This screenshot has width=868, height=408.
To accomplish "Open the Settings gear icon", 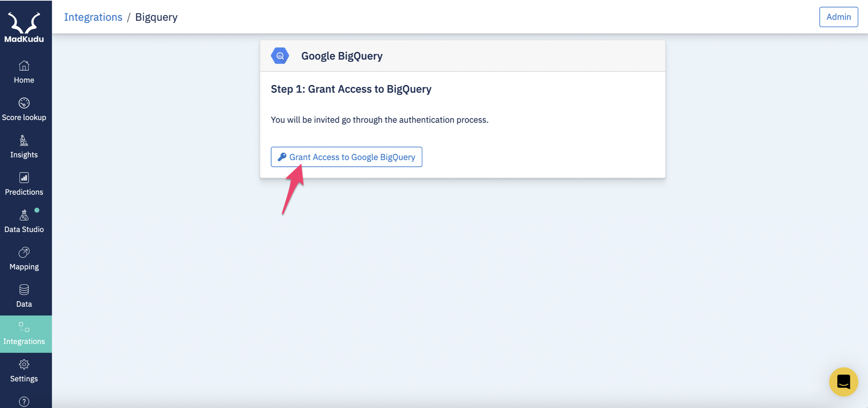I will click(24, 364).
